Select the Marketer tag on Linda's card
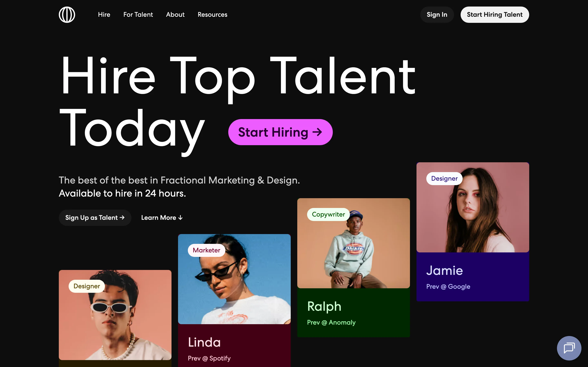This screenshot has height=367, width=588. 206,250
